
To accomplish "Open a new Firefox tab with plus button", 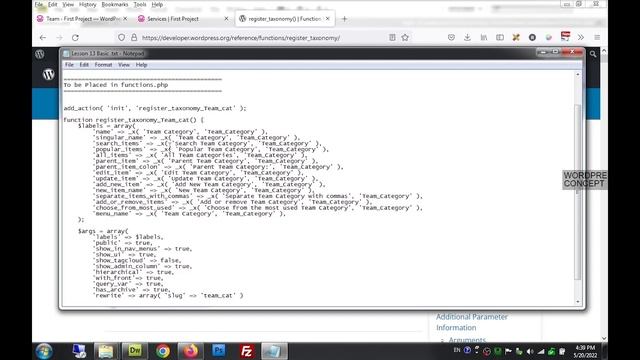I will click(344, 19).
